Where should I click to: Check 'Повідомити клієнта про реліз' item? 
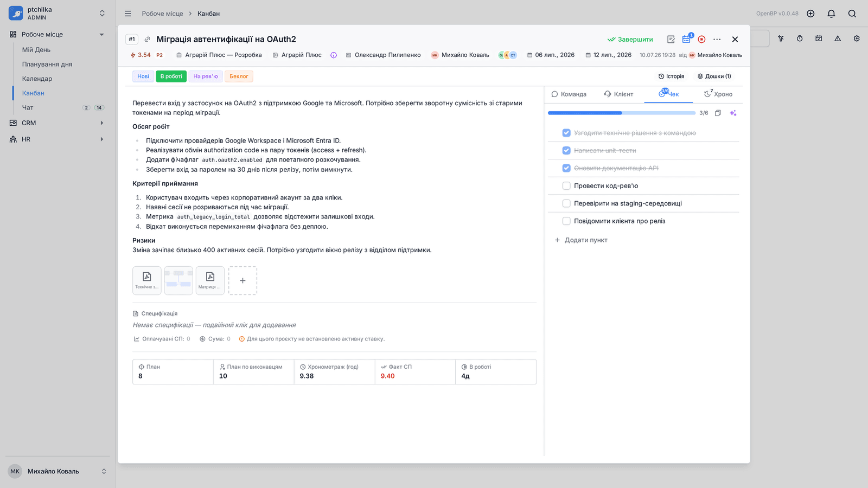pos(566,221)
